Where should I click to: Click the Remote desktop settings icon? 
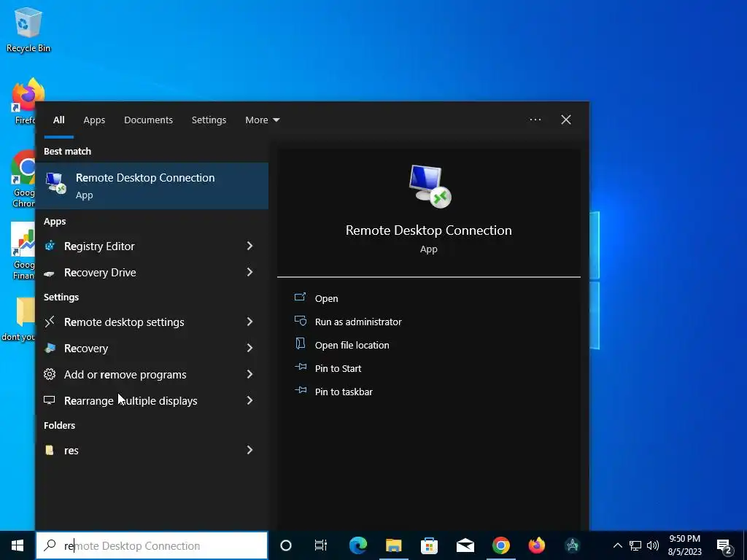[x=50, y=322]
